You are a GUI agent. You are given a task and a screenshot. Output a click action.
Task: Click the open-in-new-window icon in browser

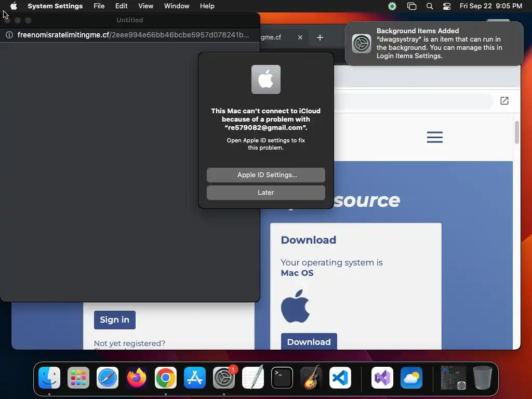pos(504,101)
